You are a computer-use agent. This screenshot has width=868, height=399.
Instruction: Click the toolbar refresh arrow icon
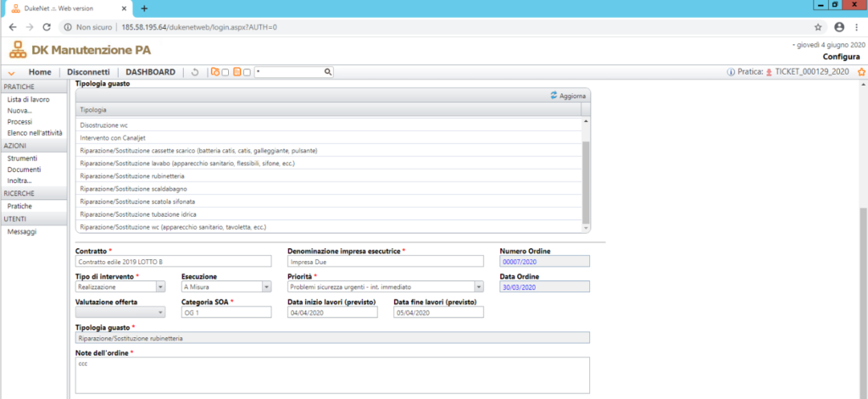194,72
